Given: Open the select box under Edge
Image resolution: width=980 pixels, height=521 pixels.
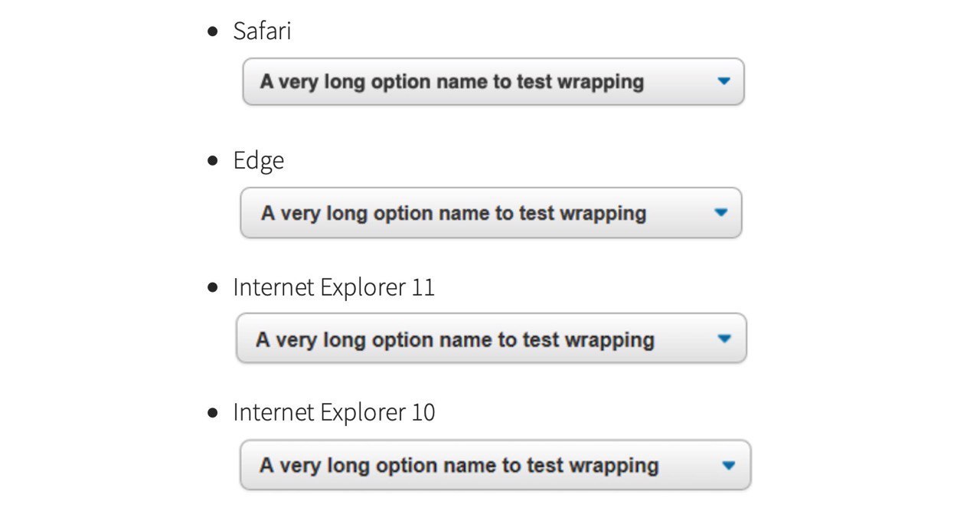Looking at the screenshot, I should click(491, 213).
